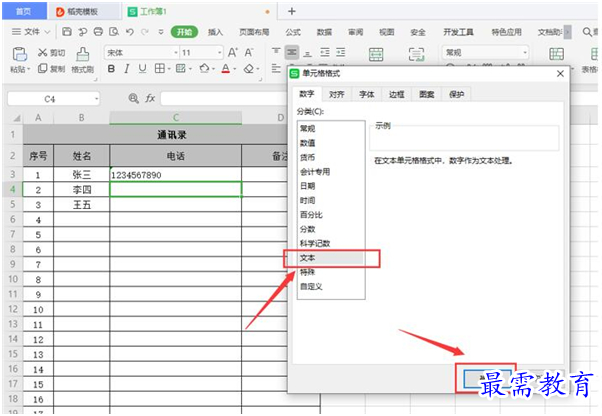Open the Name Box C4 dropdown arrow
This screenshot has width=602, height=416.
(96, 99)
